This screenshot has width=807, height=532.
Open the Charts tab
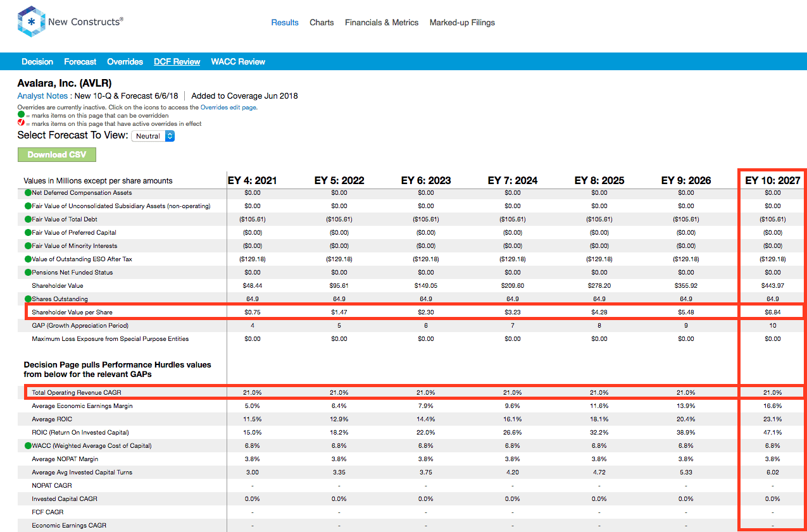point(322,22)
